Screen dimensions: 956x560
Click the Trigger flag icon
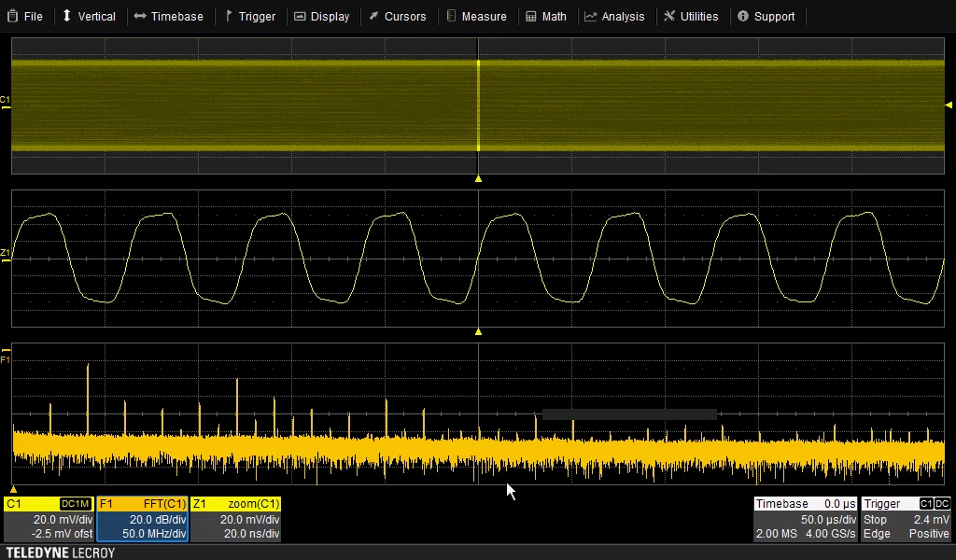pos(229,16)
